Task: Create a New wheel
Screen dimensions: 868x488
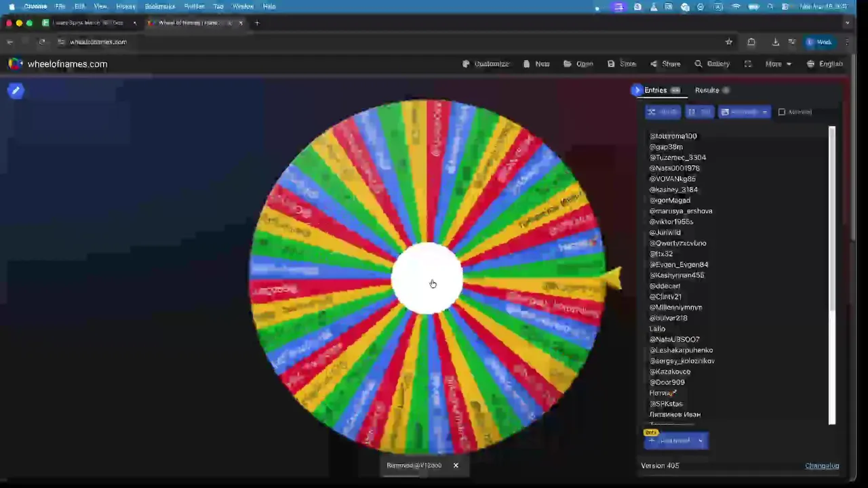Action: [x=536, y=64]
